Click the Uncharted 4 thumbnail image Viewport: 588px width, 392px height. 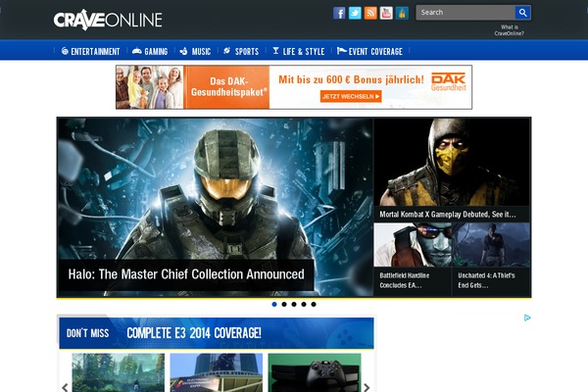tap(491, 245)
